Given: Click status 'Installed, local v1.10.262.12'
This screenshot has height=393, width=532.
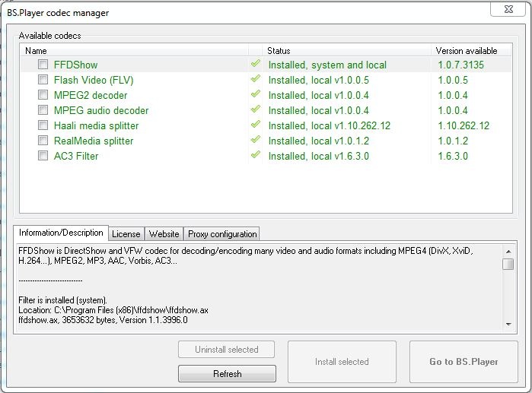Looking at the screenshot, I should 330,126.
